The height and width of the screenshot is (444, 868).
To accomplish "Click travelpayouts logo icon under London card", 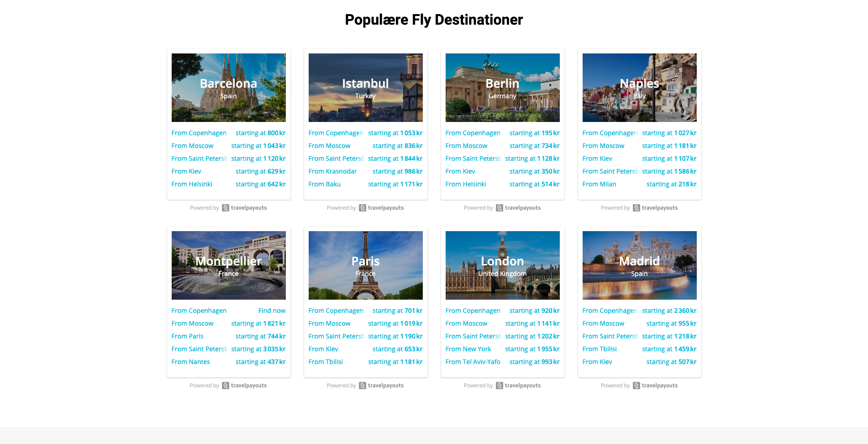I will (500, 386).
